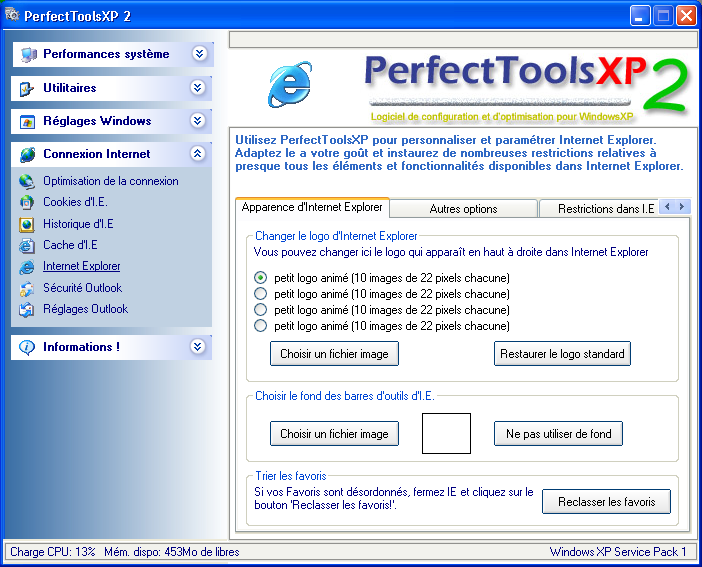Image resolution: width=702 pixels, height=567 pixels.
Task: Click the Mém. dispo: 453Mo de libres text
Action: click(x=172, y=552)
